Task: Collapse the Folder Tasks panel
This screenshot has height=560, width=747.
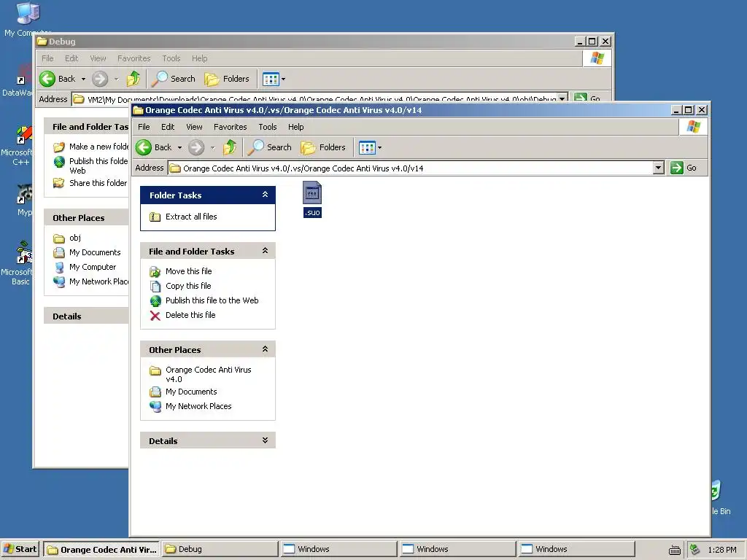Action: (265, 195)
